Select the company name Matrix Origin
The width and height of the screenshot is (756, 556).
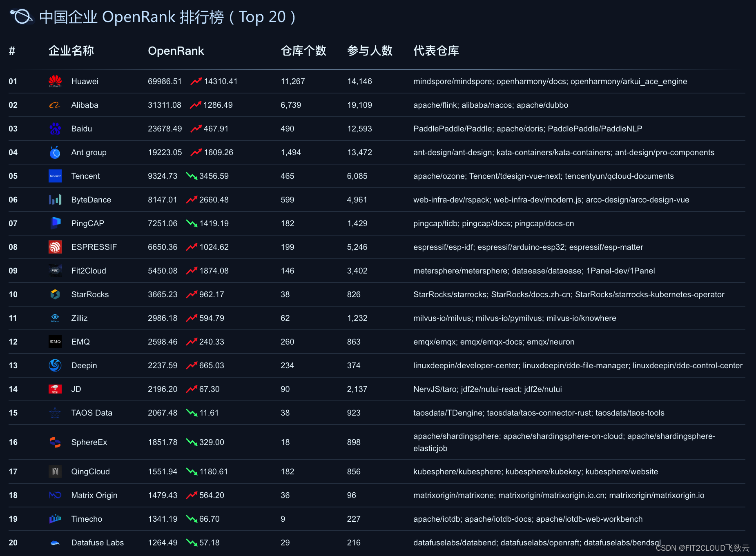point(94,495)
